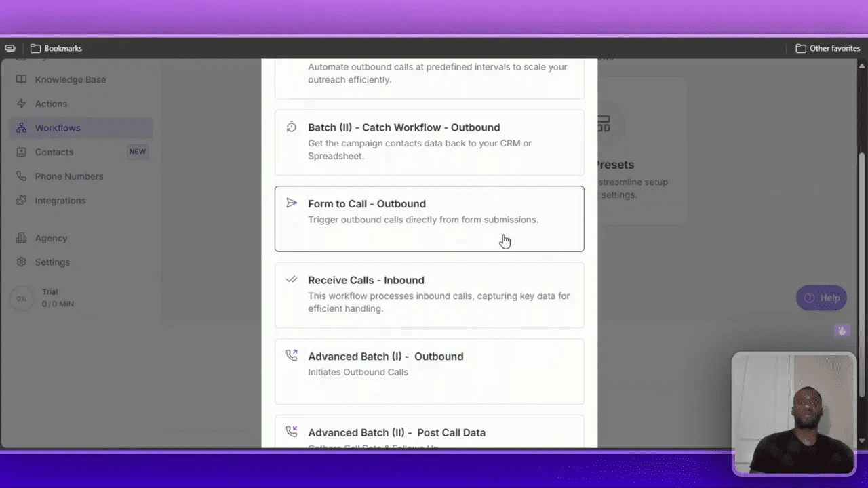Click the Receive Calls double-check icon
The height and width of the screenshot is (488, 868).
[291, 279]
